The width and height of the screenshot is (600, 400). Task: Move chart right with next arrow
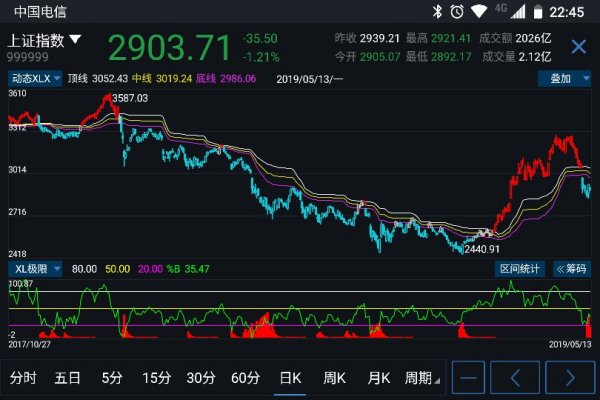click(570, 377)
